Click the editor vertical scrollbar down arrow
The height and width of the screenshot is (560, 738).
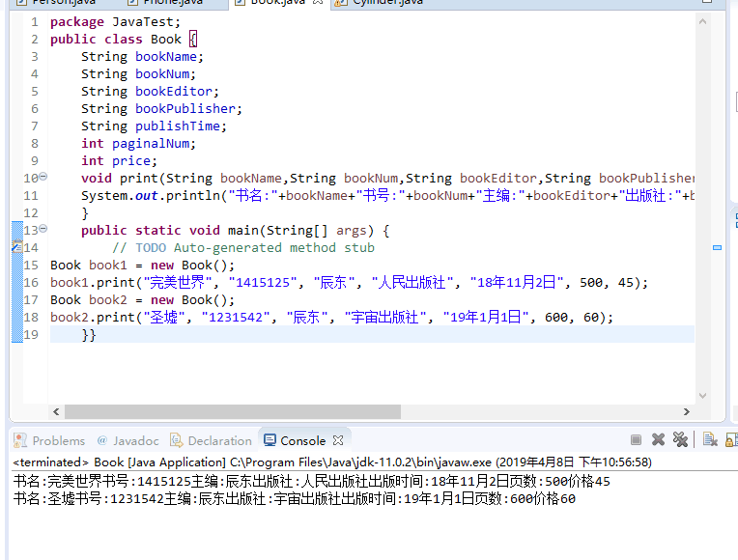702,396
